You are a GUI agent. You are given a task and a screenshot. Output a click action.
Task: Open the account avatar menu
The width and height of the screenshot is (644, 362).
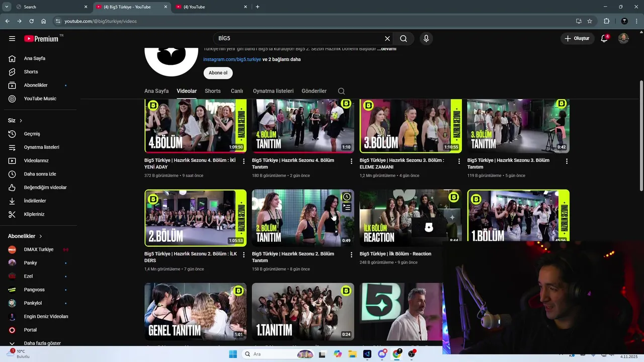(623, 38)
